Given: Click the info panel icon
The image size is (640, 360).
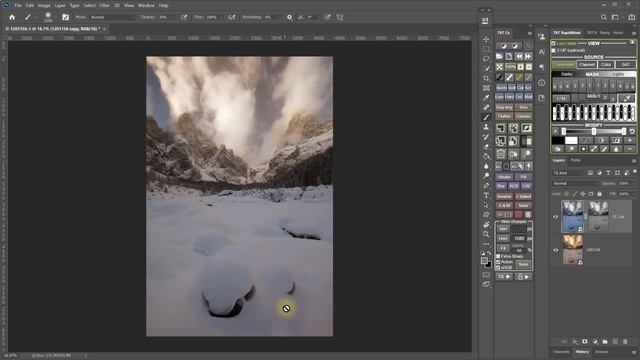Looking at the screenshot, I should [x=541, y=83].
